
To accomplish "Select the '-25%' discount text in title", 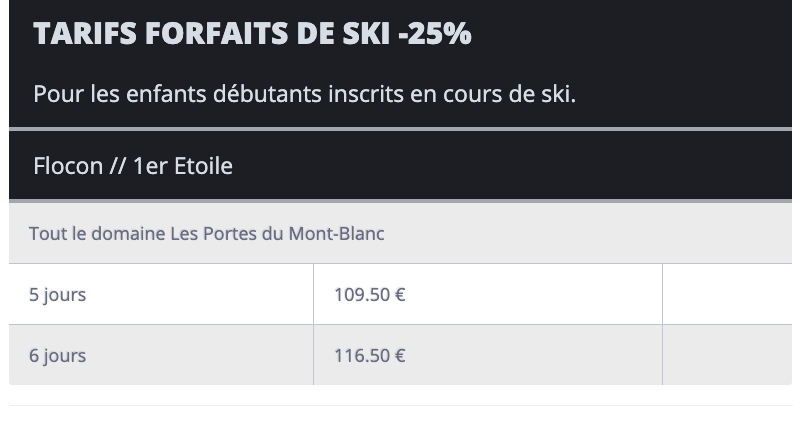I will [435, 33].
